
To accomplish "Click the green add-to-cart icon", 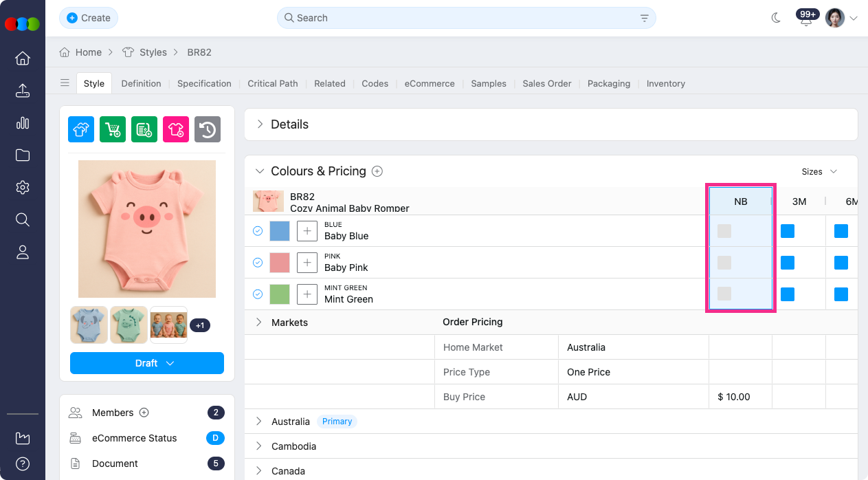I will [113, 129].
